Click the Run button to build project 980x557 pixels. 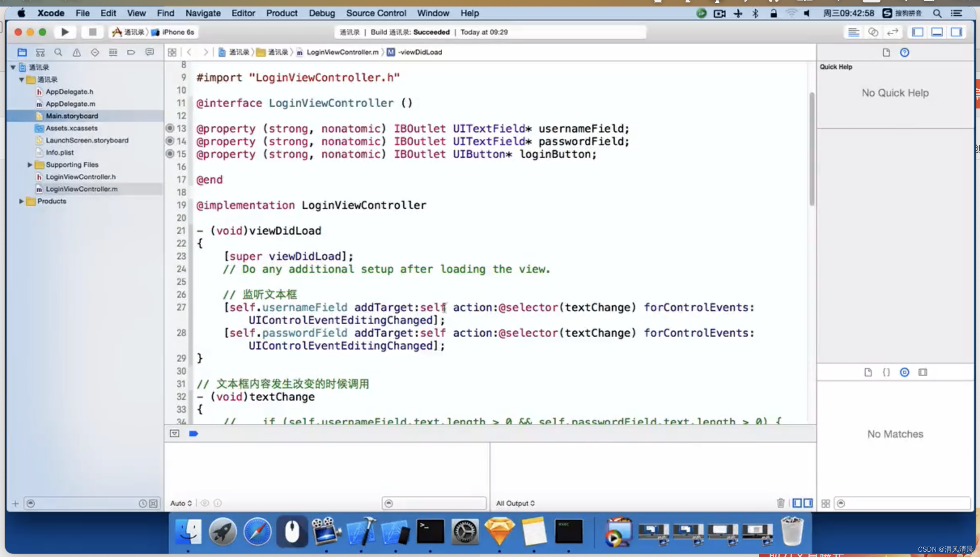pyautogui.click(x=65, y=32)
